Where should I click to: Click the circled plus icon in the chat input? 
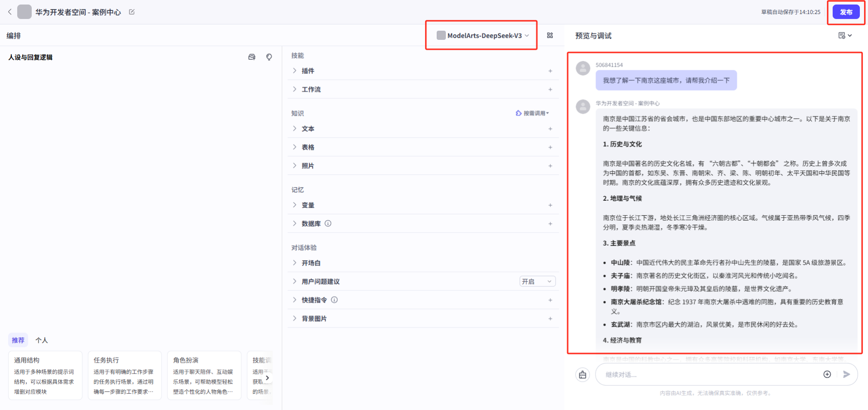click(x=827, y=374)
